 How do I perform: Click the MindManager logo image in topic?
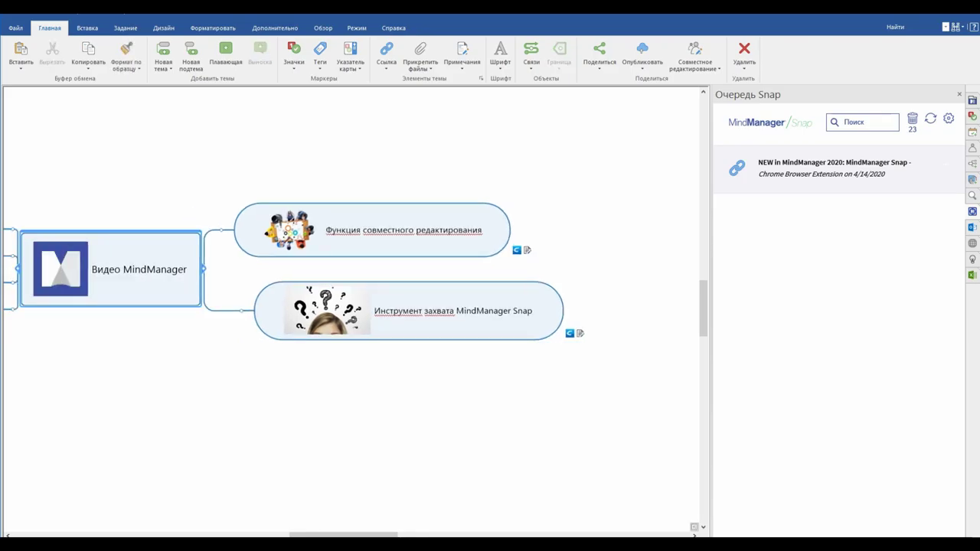(x=60, y=269)
